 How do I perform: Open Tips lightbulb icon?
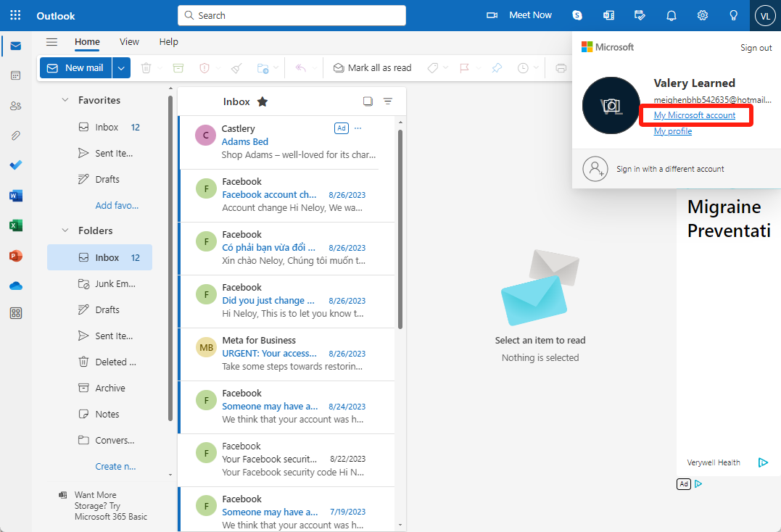coord(733,15)
